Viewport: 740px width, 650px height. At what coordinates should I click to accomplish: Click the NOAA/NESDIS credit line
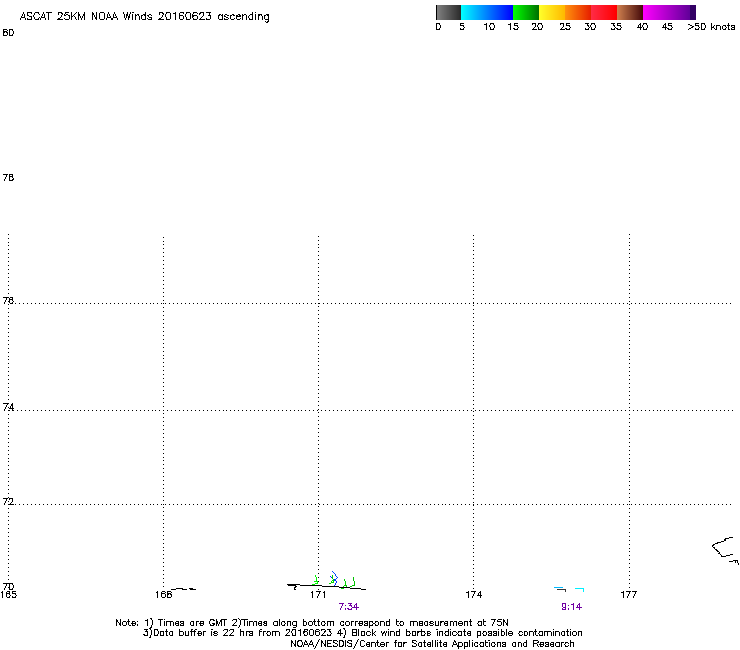pyautogui.click(x=432, y=644)
